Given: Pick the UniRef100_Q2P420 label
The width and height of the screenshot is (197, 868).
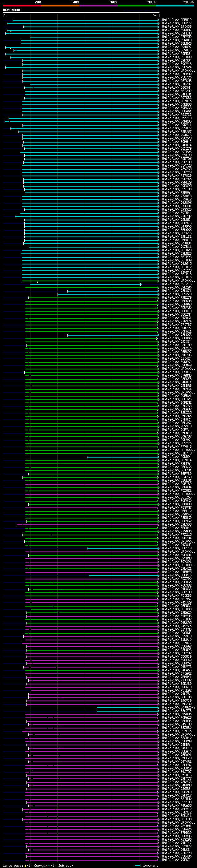Looking at the screenshot, I should tap(176, 829).
